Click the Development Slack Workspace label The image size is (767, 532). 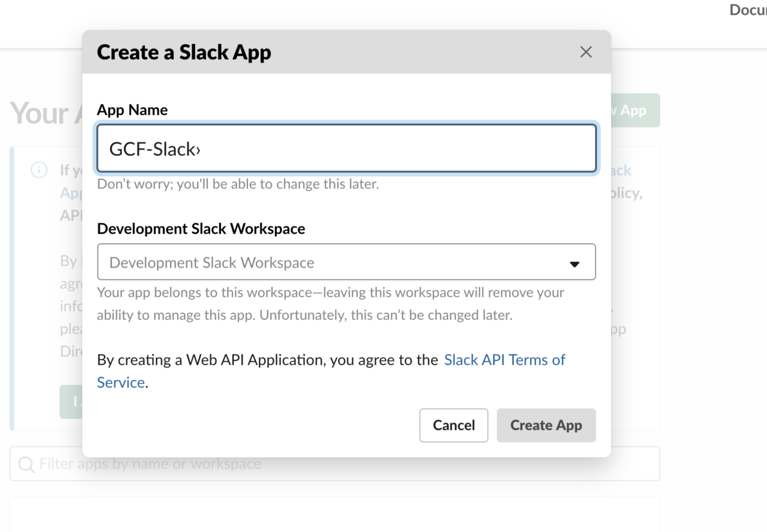coord(201,229)
